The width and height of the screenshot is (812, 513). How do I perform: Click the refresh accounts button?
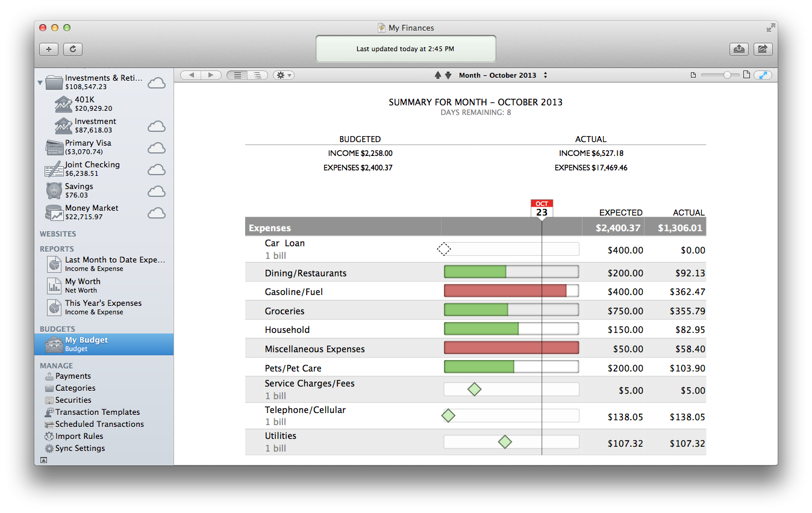pos(73,49)
